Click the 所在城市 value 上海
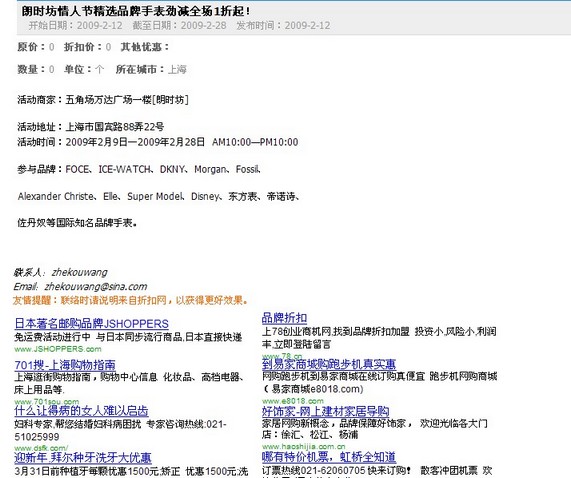Viewport: 571px width, 478px height. (177, 69)
